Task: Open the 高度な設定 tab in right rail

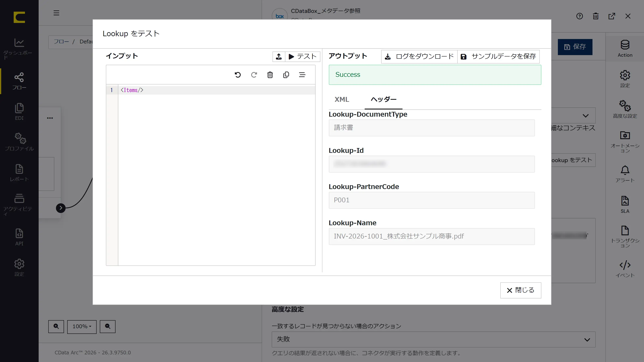Action: 625,109
